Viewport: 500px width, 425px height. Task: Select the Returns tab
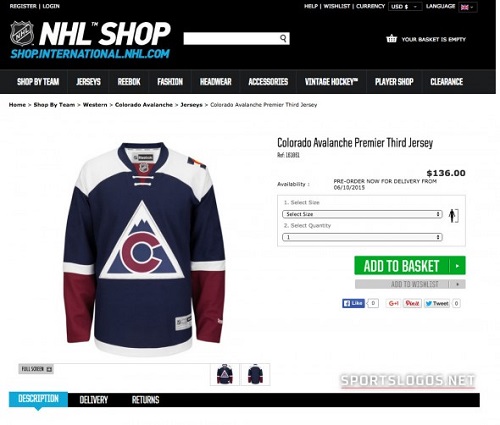tap(145, 400)
